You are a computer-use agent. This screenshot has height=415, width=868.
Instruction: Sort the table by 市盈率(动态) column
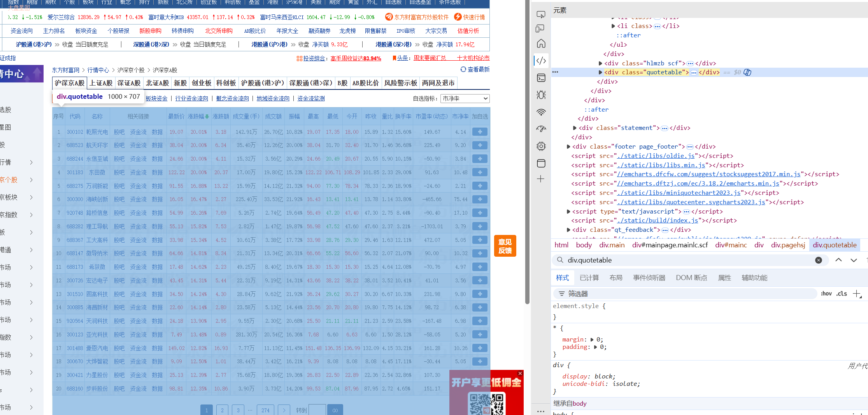(x=431, y=116)
